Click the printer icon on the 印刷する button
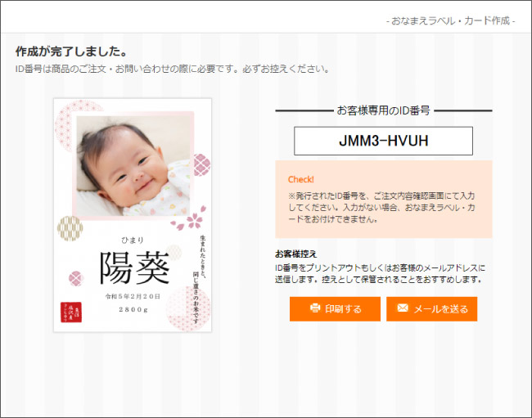This screenshot has width=532, height=418. 315,308
